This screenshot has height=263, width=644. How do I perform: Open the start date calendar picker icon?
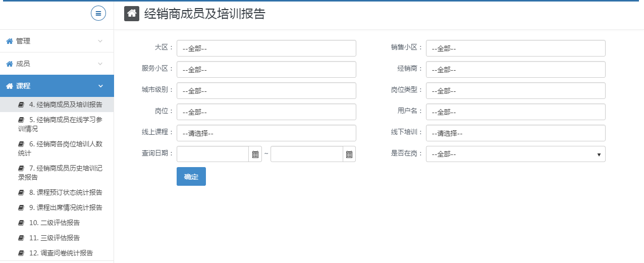click(255, 154)
